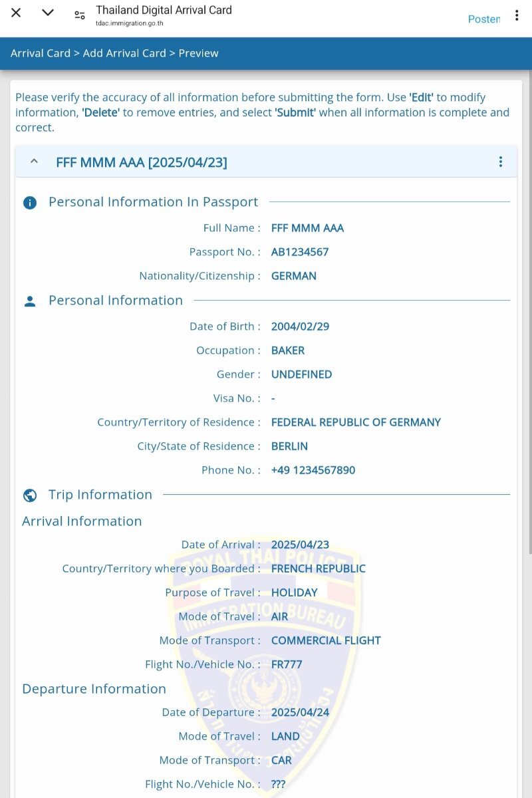
Task: Select occupation value BAKER
Action: (288, 350)
